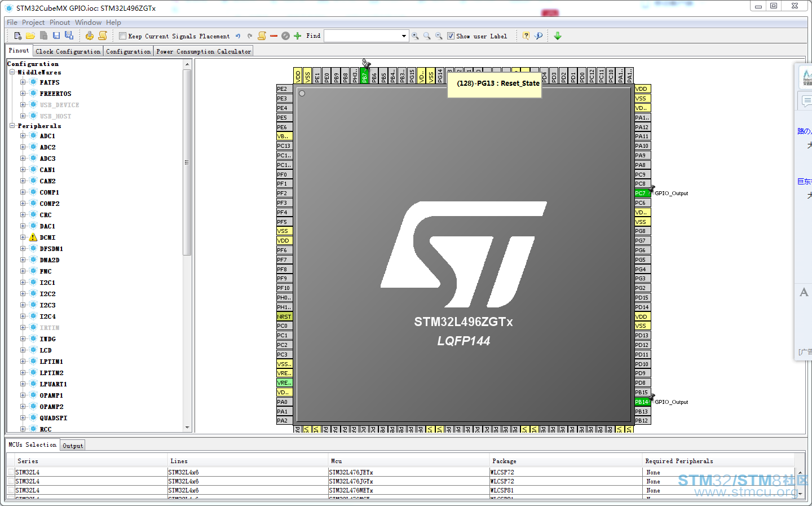Tick the checkbox for STM32L476MEYx row

(x=11, y=490)
